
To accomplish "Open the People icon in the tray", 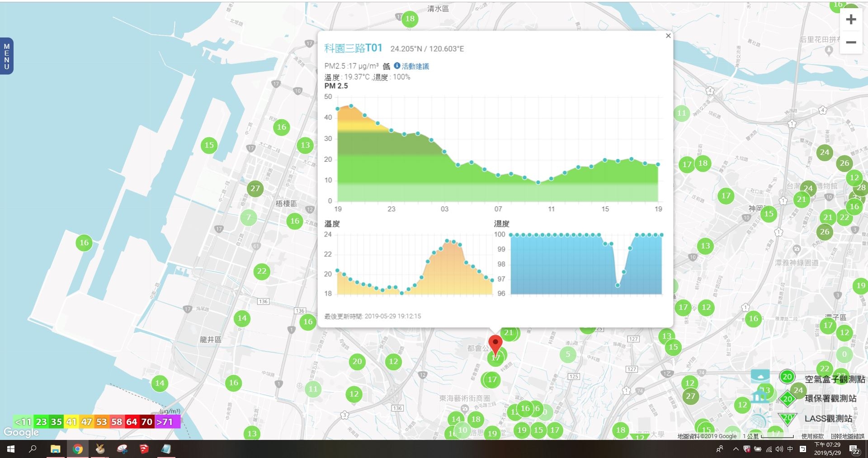I will pyautogui.click(x=720, y=449).
